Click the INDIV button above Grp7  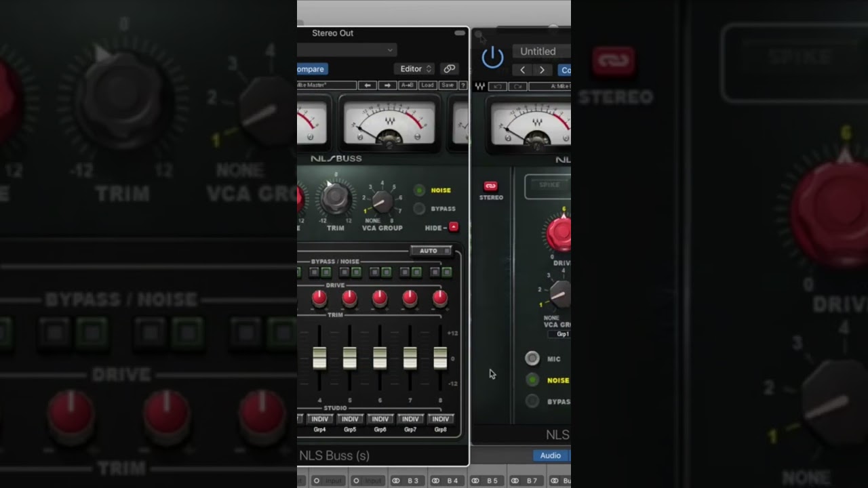pos(410,419)
